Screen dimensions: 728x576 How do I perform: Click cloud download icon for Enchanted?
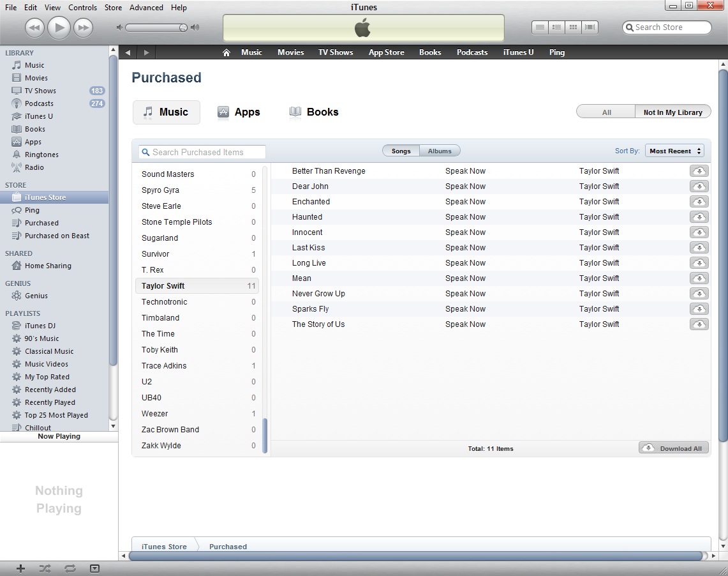point(699,202)
